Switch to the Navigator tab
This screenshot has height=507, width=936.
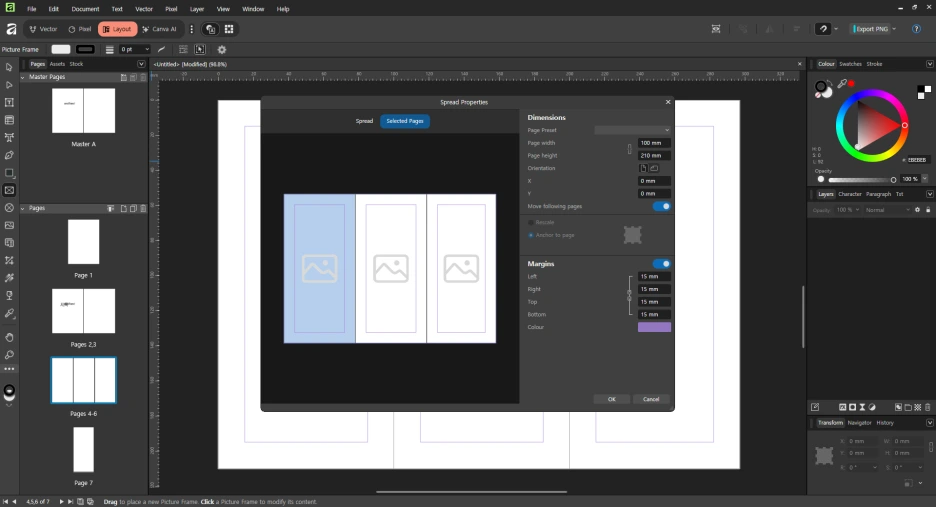859,423
